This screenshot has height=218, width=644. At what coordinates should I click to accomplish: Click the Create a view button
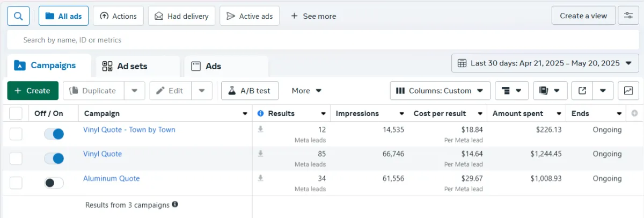[583, 16]
